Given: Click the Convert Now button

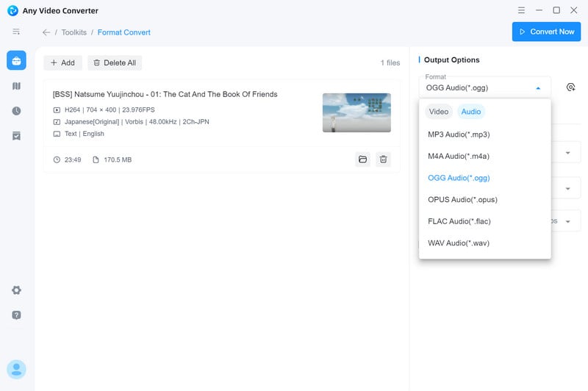Looking at the screenshot, I should [x=546, y=32].
